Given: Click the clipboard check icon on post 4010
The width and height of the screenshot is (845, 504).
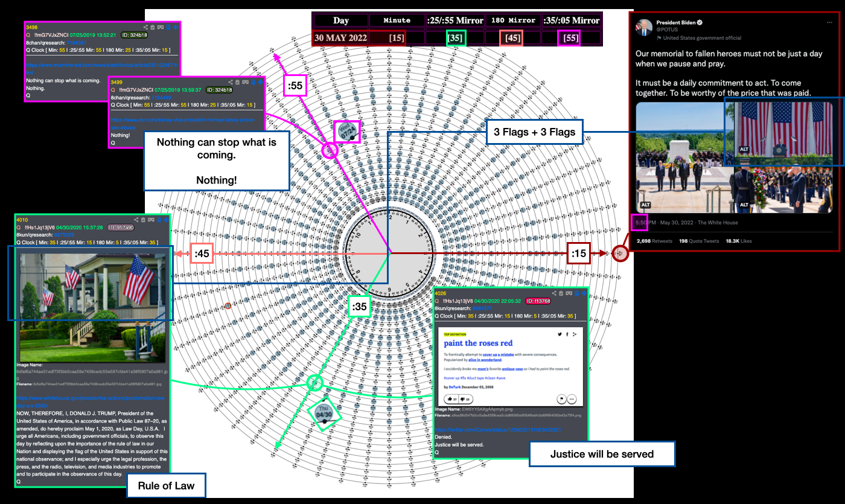Looking at the screenshot, I should tap(143, 220).
